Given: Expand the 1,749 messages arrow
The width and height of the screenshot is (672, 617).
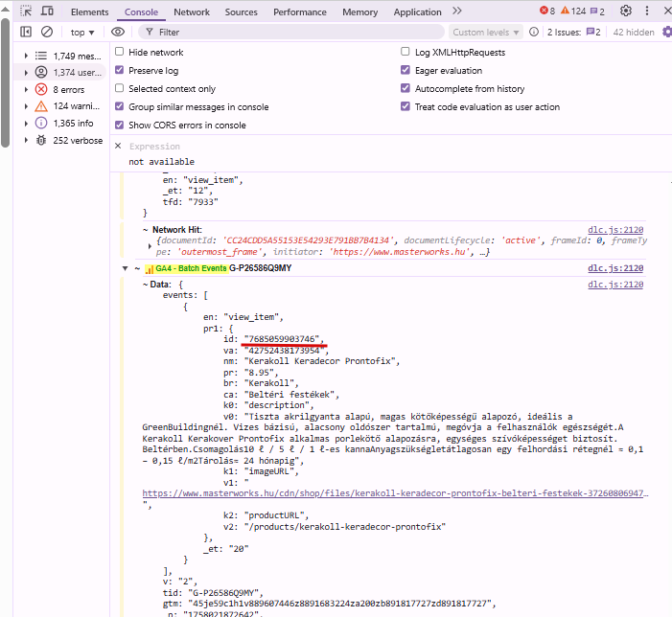Looking at the screenshot, I should pyautogui.click(x=26, y=56).
